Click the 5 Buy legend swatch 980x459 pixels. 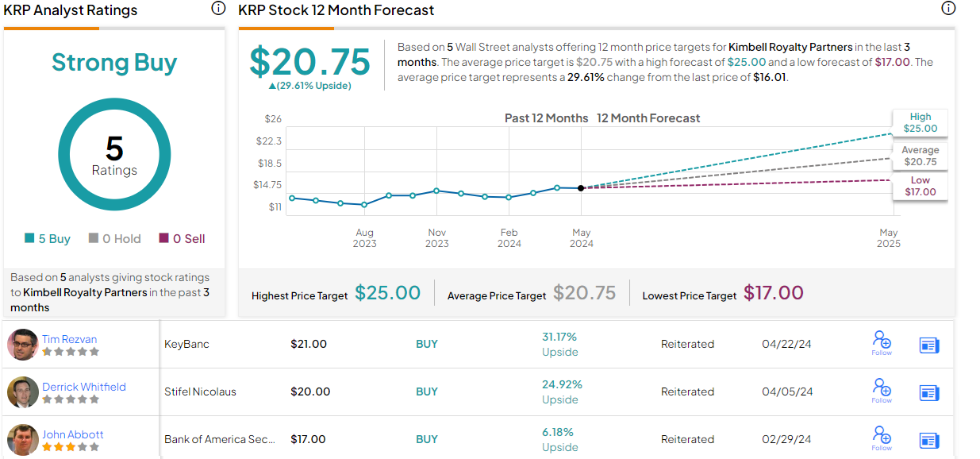pos(29,238)
